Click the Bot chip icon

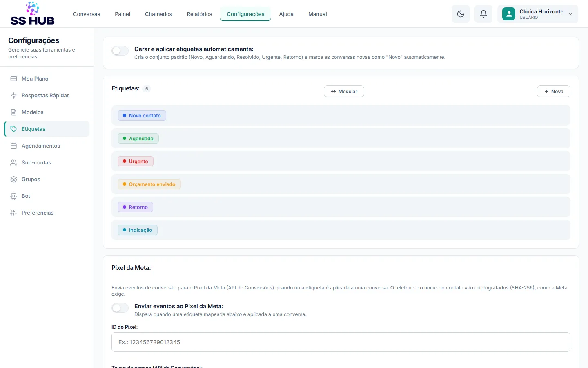[x=13, y=196]
